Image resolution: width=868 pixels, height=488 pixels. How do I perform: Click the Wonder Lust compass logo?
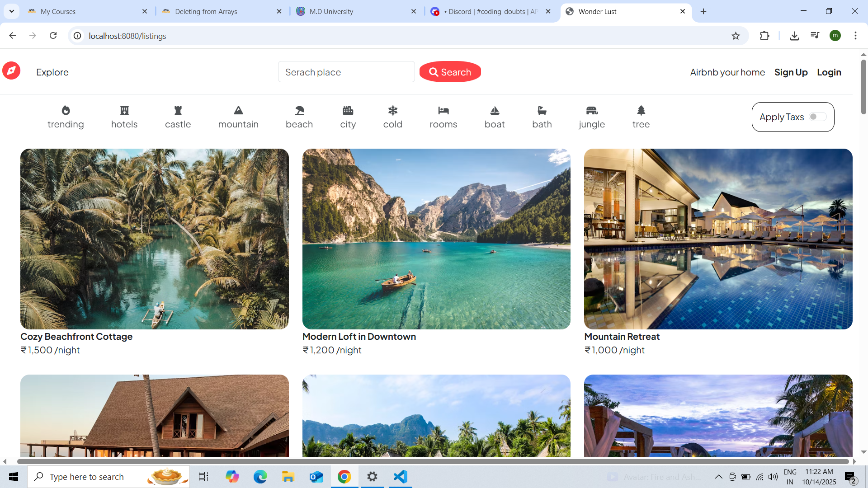pyautogui.click(x=11, y=70)
